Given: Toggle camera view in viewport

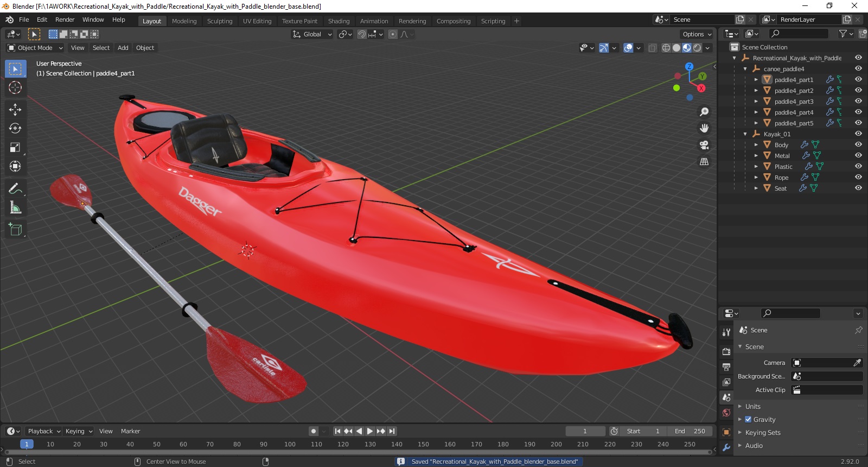Looking at the screenshot, I should (x=704, y=145).
